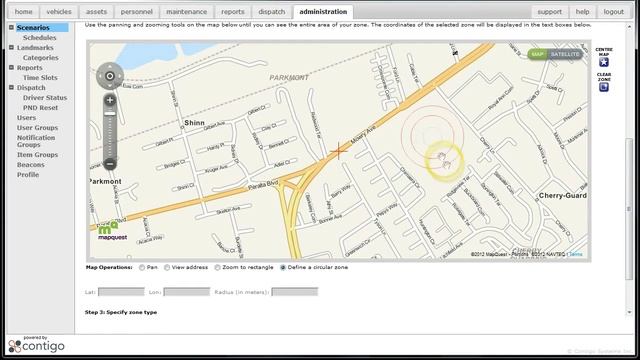Open Item Groups in the sidebar
This screenshot has height=360, width=640.
[38, 155]
